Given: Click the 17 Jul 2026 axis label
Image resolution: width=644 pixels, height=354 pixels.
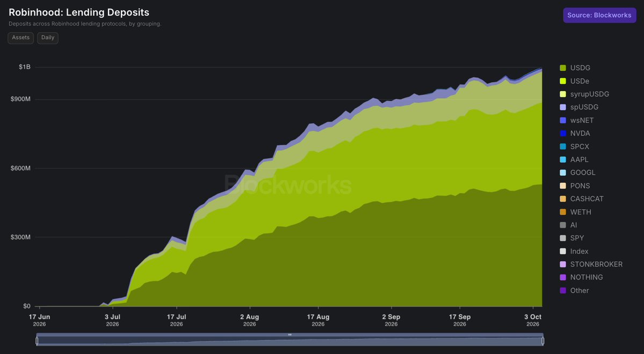Looking at the screenshot, I should [x=177, y=320].
